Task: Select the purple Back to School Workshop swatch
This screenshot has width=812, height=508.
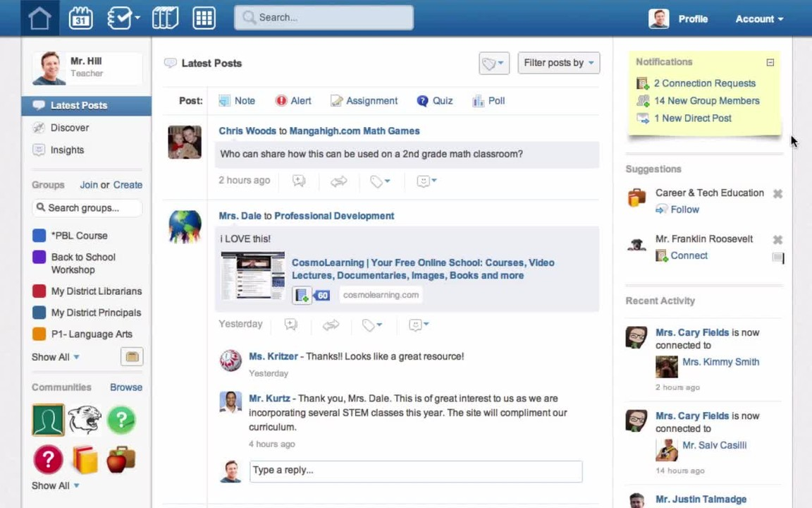Action: pyautogui.click(x=39, y=257)
